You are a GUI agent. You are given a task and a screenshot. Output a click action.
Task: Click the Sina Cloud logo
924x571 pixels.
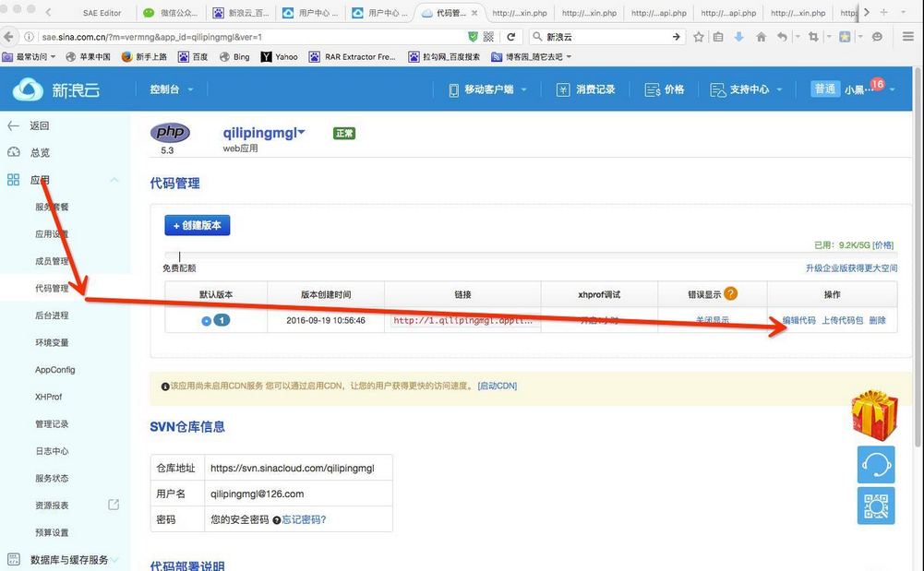56,89
